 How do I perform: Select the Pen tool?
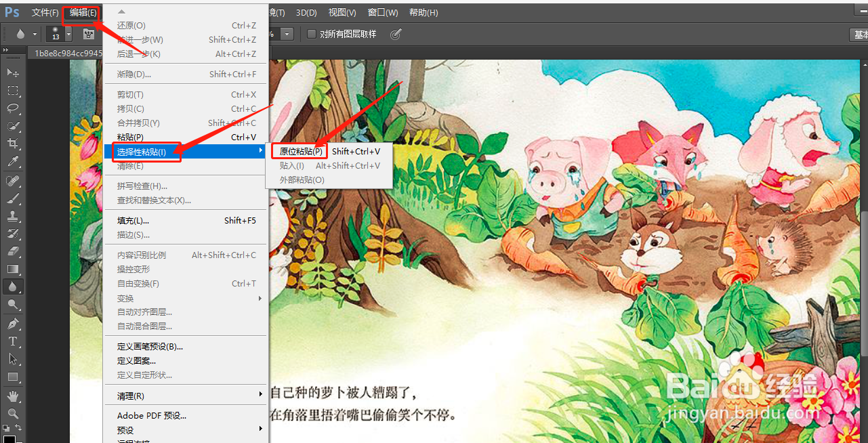pos(13,324)
